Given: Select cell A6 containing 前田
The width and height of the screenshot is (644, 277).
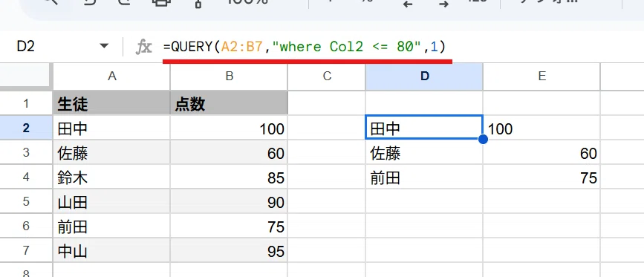Looking at the screenshot, I should (111, 226).
